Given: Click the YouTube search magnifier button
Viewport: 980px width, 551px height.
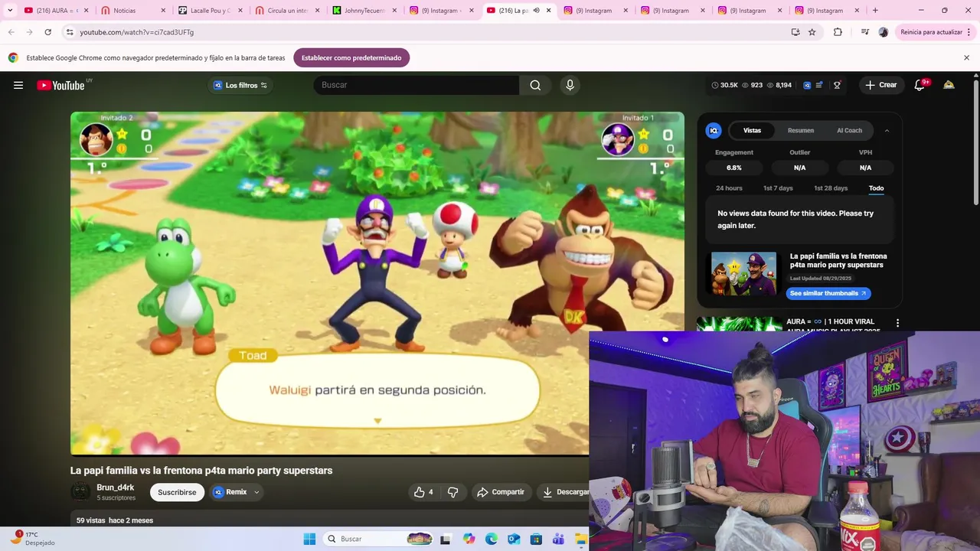Looking at the screenshot, I should tap(535, 85).
